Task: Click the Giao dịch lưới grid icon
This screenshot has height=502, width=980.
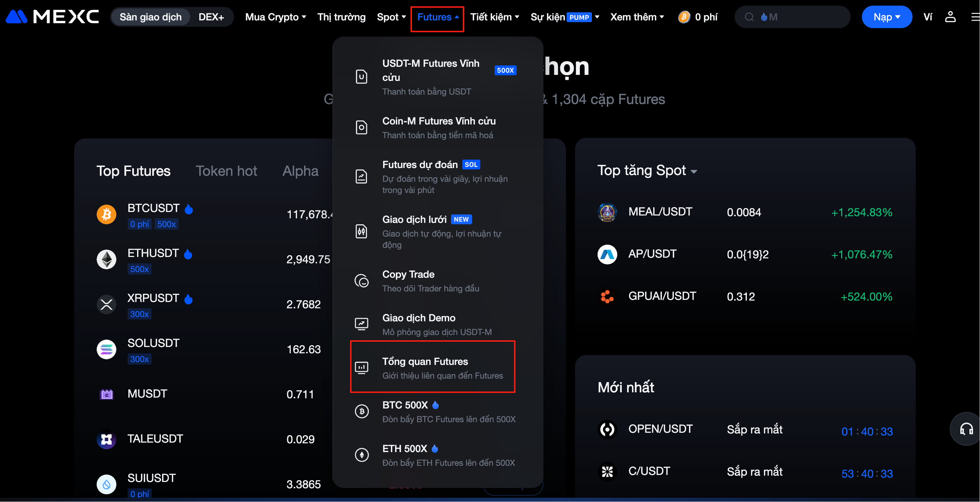Action: [361, 231]
